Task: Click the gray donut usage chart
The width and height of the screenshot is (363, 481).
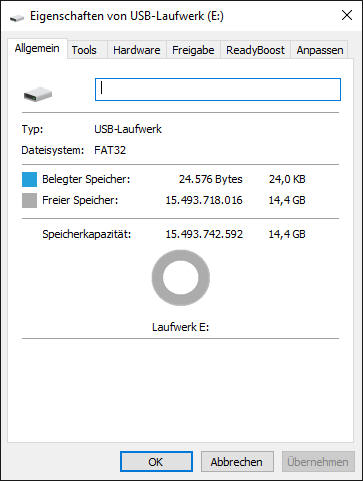Action: tap(181, 278)
